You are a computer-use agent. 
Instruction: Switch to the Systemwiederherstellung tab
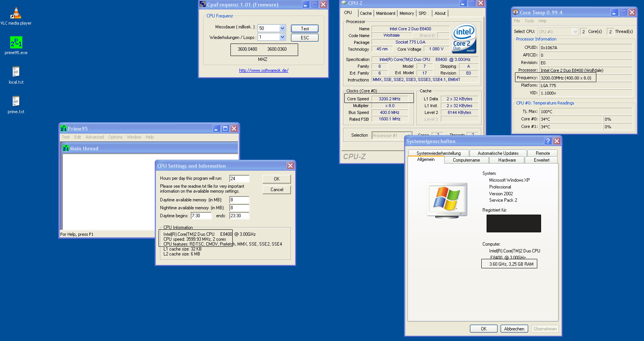pos(439,153)
